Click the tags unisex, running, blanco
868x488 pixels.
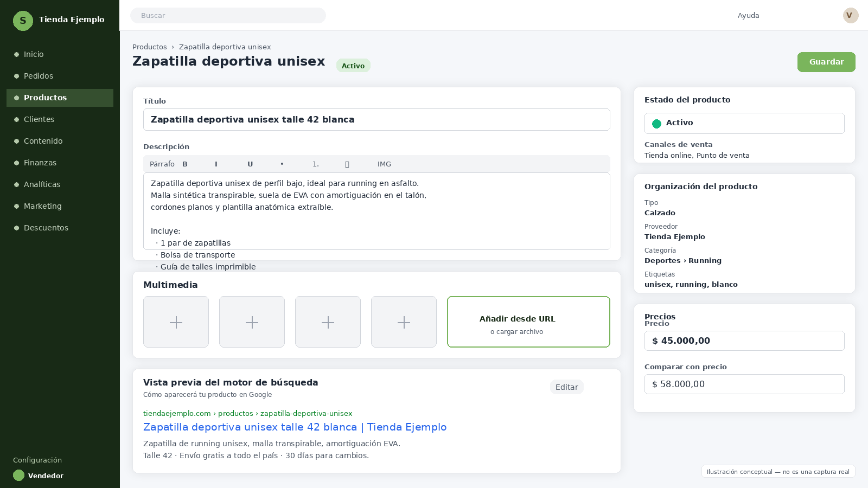click(691, 284)
